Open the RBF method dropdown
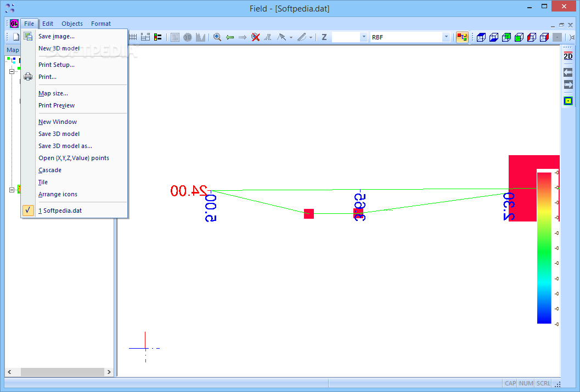580x392 pixels. (x=446, y=37)
